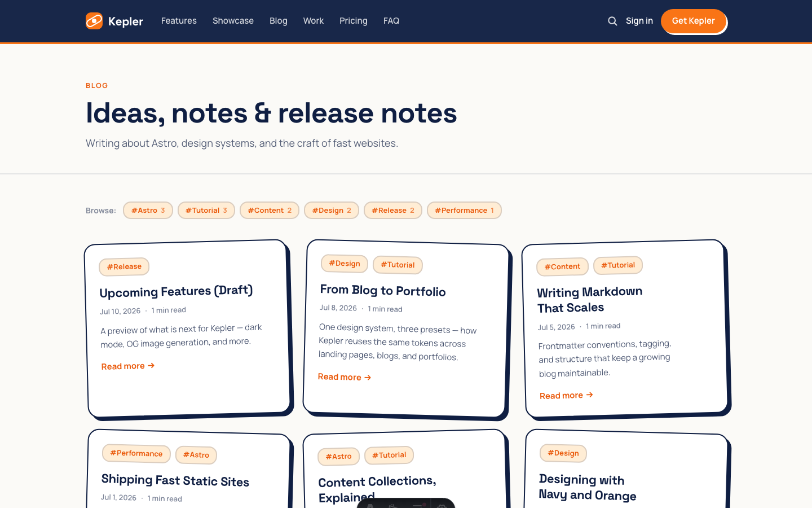
Task: Open the Features nav item
Action: tap(179, 21)
